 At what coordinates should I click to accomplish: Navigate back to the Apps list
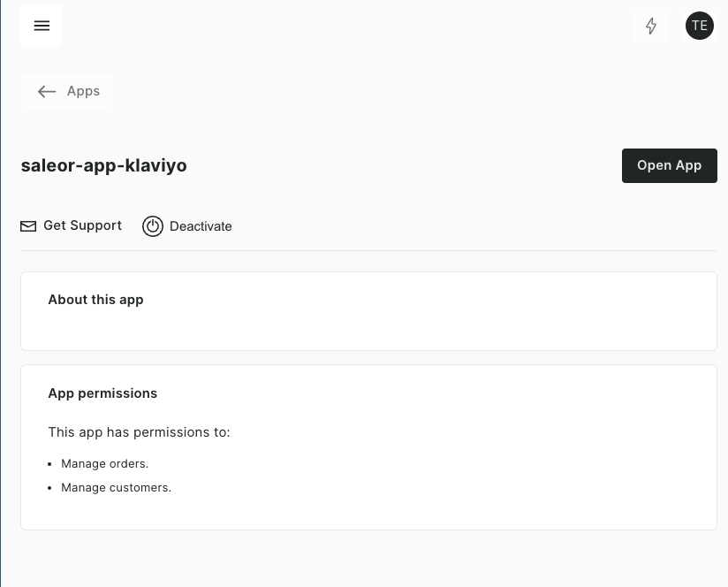pyautogui.click(x=66, y=91)
